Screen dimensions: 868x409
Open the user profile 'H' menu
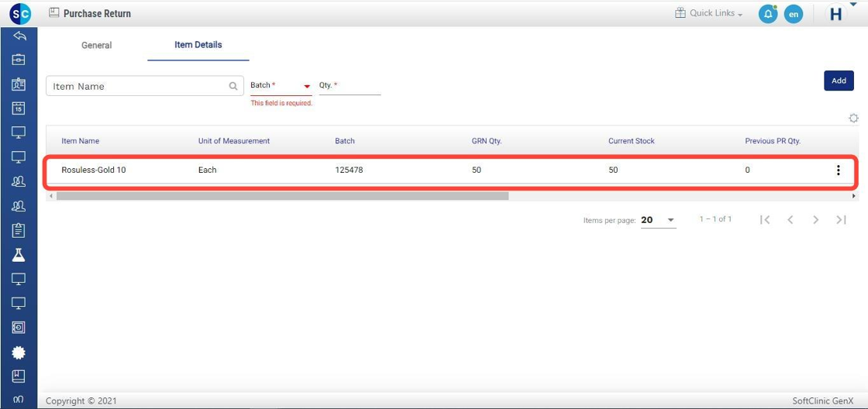point(836,14)
